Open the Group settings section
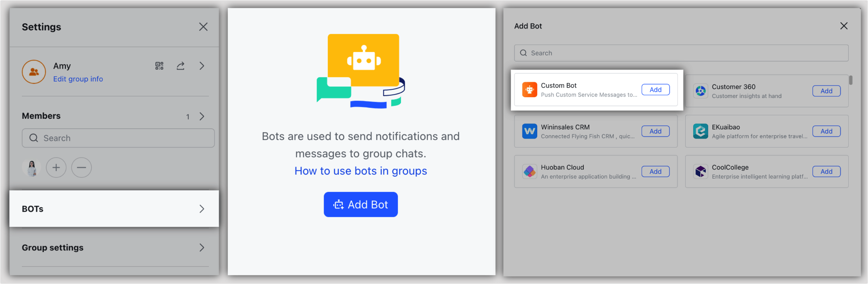This screenshot has width=868, height=284. coord(114,248)
